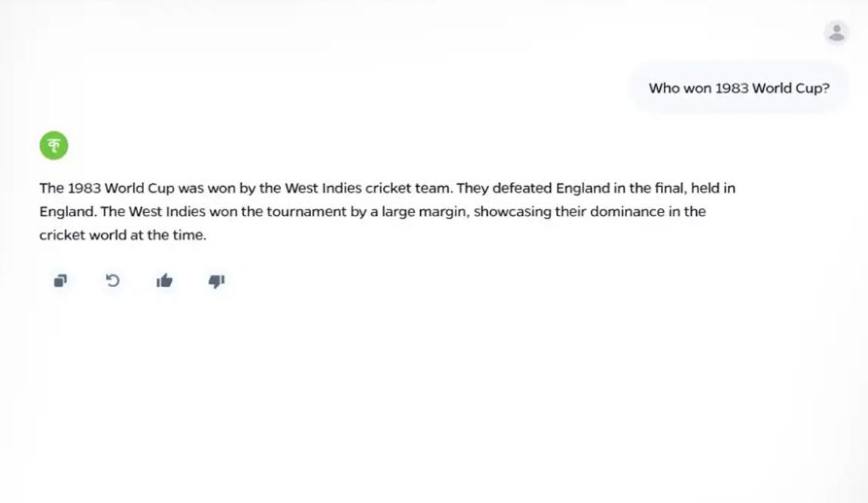Copy the assistant's response
The height and width of the screenshot is (503, 868).
point(60,281)
